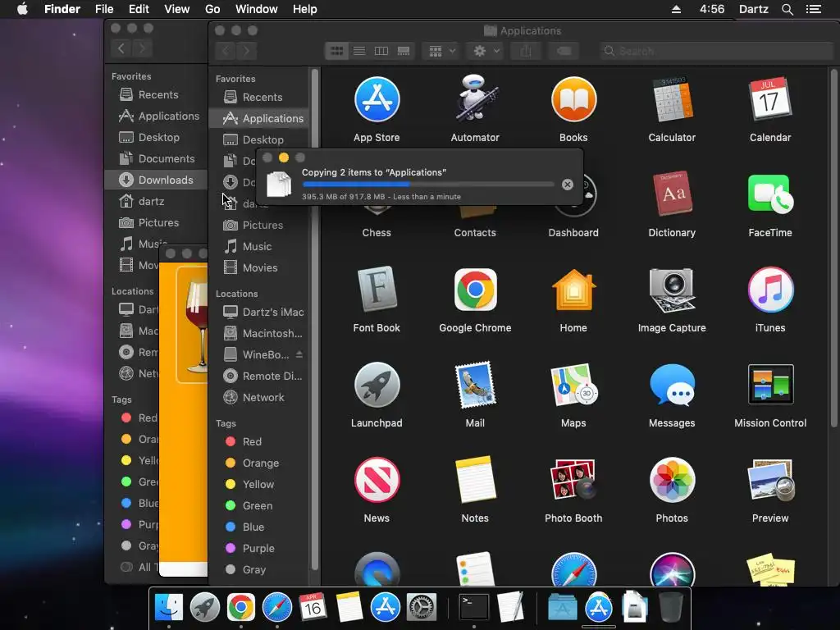The image size is (840, 630).
Task: Go back in the rear Finder window
Action: click(121, 48)
